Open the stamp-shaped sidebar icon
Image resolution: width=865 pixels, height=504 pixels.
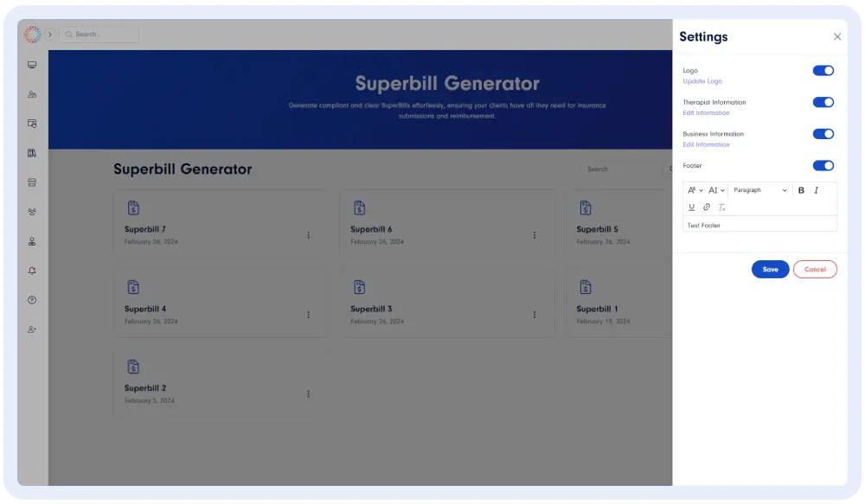[x=32, y=241]
